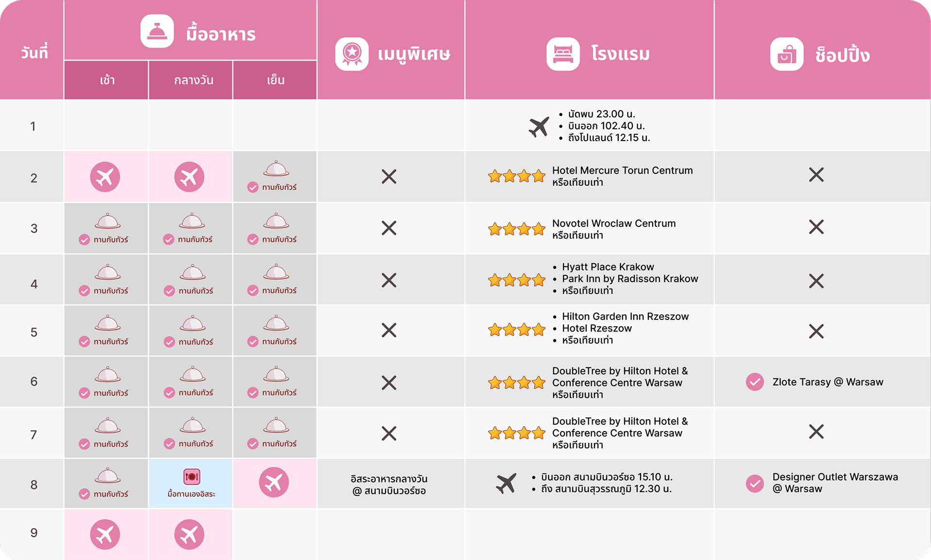The height and width of the screenshot is (560, 931).
Task: Click the Hotel Mercure Torun Centrum name
Action: 622,171
